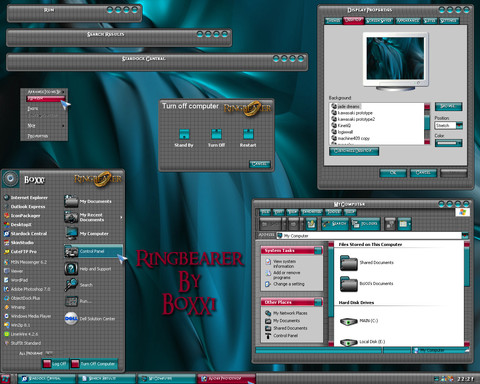Select the jade dreams background entry
The width and height of the screenshot is (480, 384).
click(x=346, y=106)
